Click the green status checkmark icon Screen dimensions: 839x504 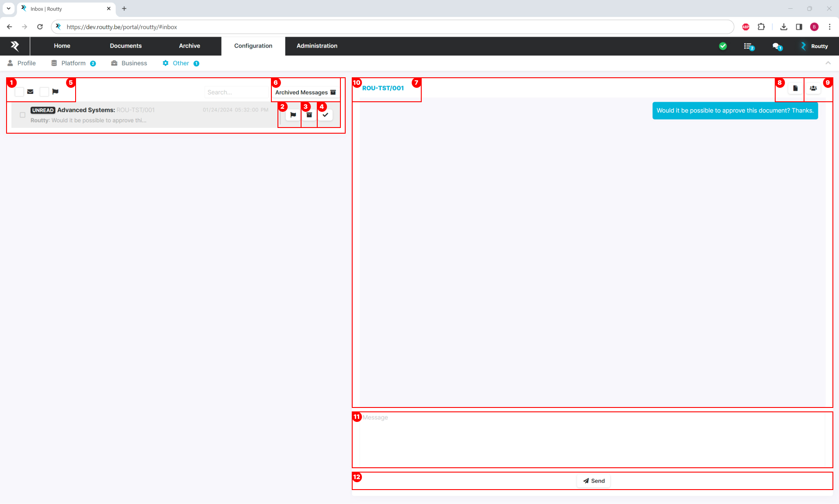(723, 46)
